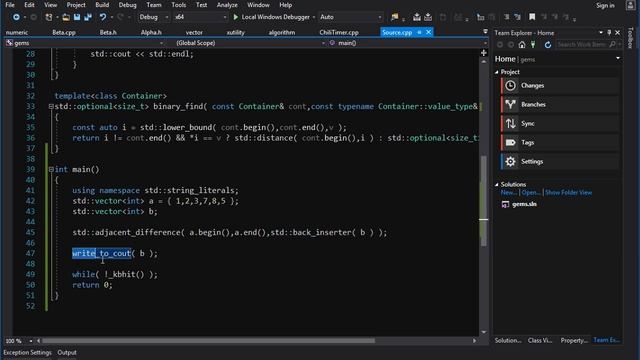Collapse the main function outline on line 39
Screen dimensions: 640x360
pos(51,169)
